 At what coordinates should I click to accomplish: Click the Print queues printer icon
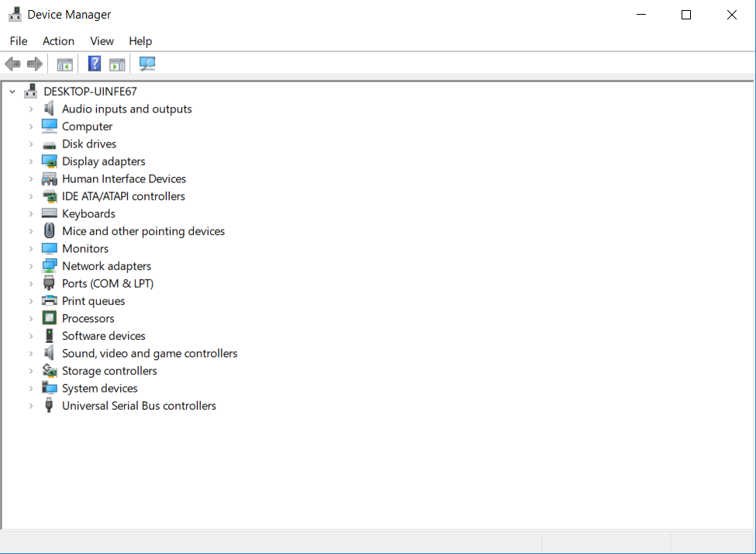49,300
